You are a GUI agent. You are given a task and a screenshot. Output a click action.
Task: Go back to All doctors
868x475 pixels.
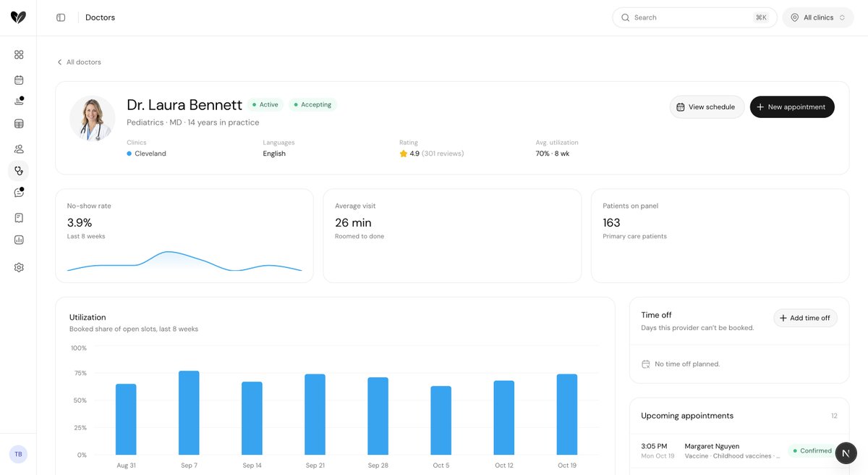(x=79, y=62)
